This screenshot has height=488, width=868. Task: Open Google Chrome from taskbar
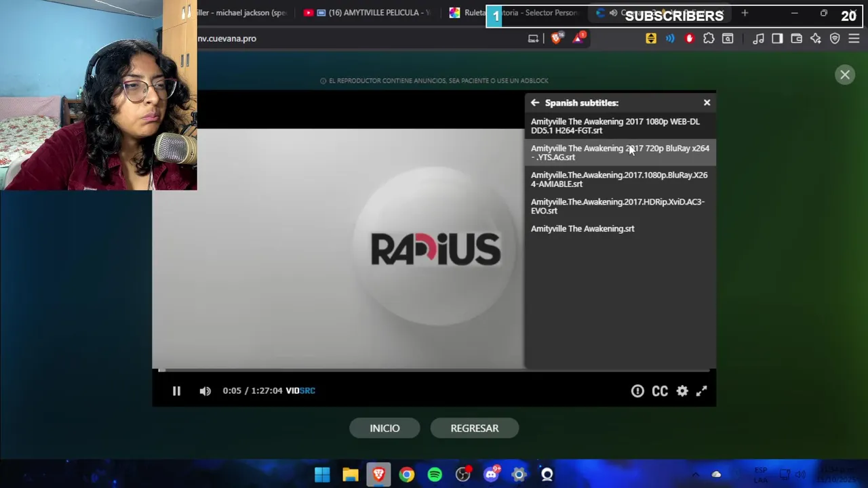coord(407,474)
